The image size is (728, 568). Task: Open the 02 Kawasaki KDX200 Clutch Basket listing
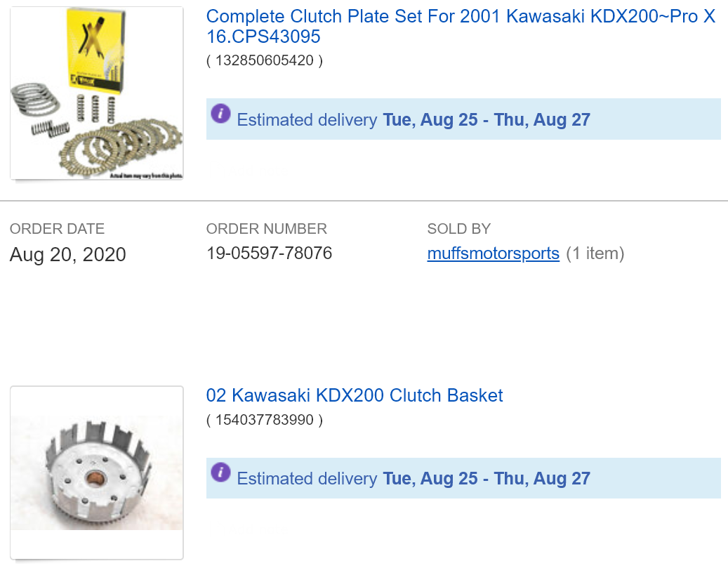tap(354, 396)
